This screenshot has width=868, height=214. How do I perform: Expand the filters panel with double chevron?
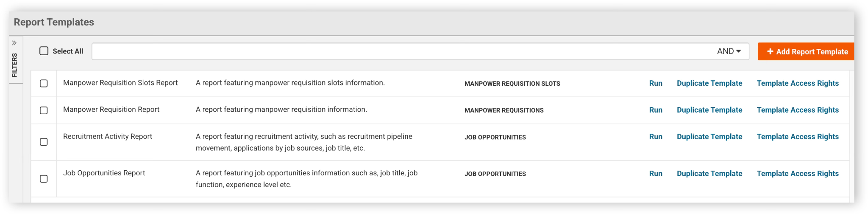pos(14,43)
